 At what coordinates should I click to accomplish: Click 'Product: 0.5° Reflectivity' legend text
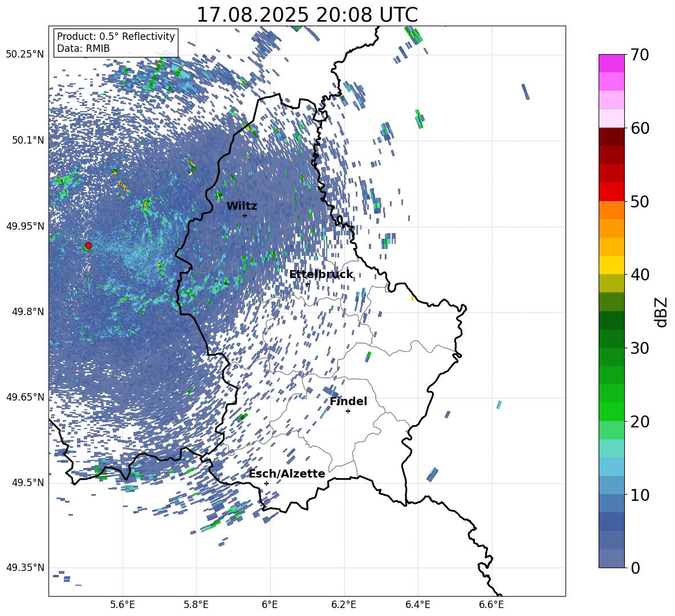(x=116, y=36)
